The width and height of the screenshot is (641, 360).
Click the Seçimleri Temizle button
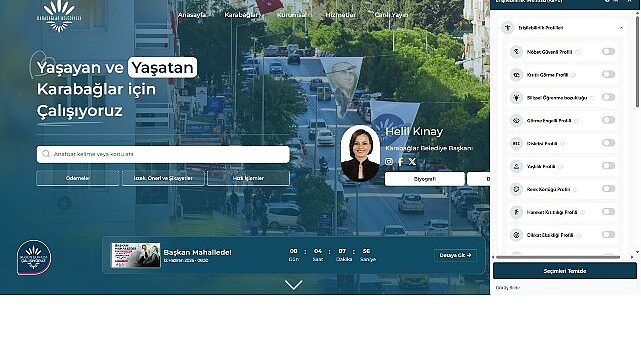point(565,271)
